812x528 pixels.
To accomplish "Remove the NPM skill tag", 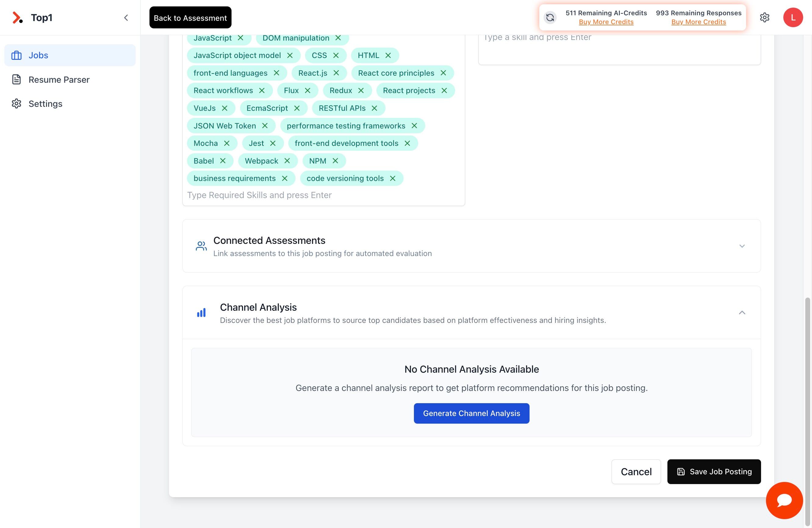I will tap(335, 161).
